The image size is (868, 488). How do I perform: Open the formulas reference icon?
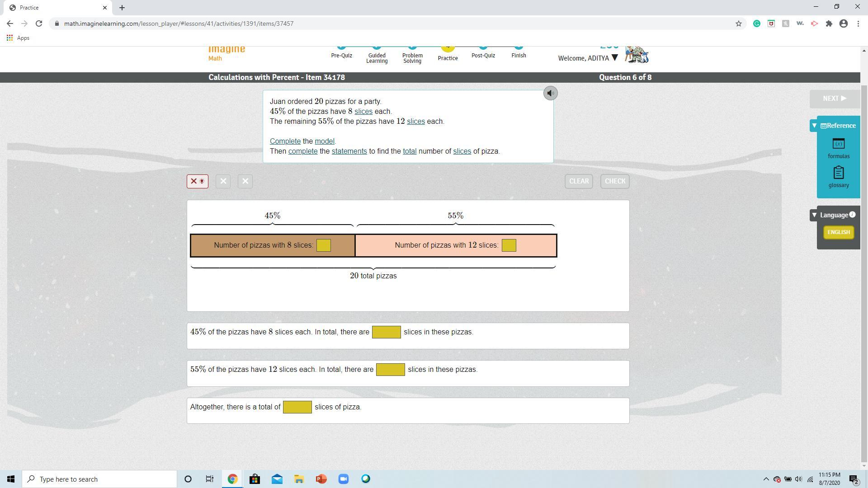click(839, 144)
